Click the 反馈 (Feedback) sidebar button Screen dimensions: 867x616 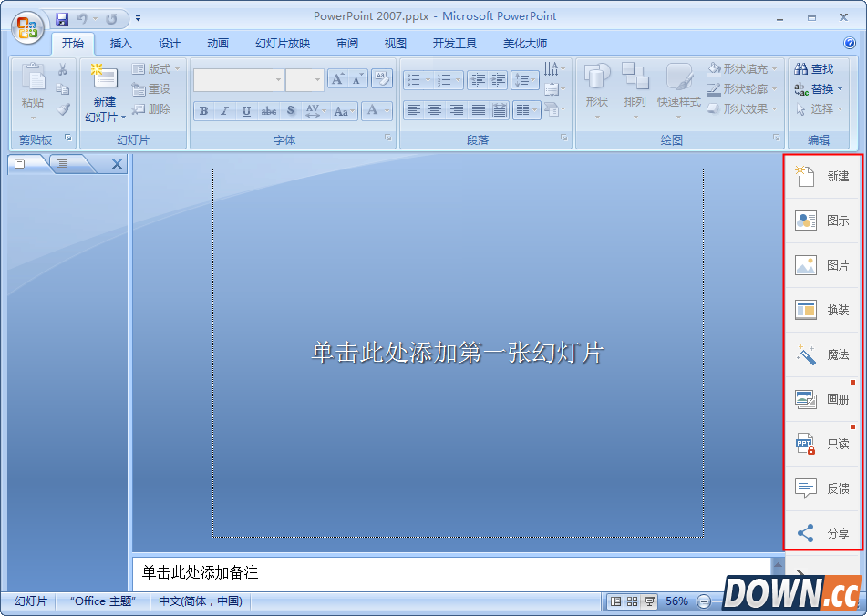(821, 488)
